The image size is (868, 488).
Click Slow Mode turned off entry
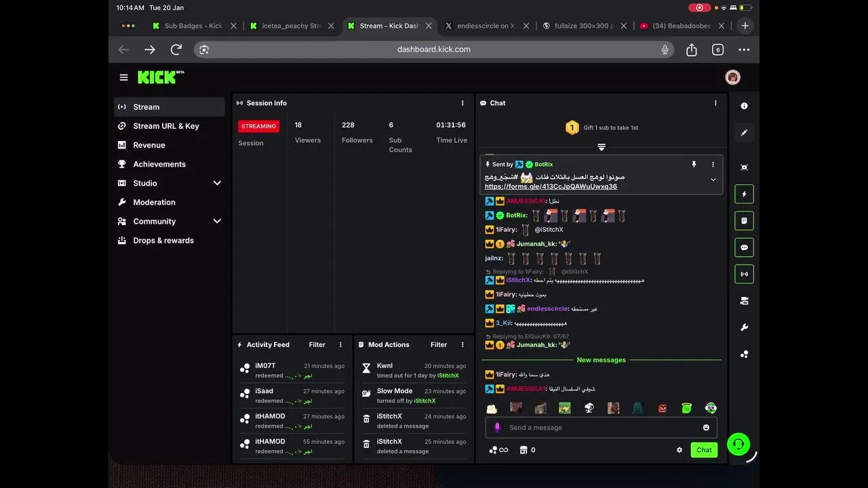click(x=414, y=396)
